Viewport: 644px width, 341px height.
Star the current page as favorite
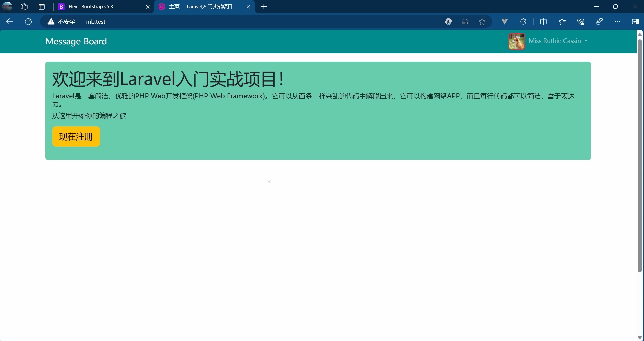(x=482, y=22)
